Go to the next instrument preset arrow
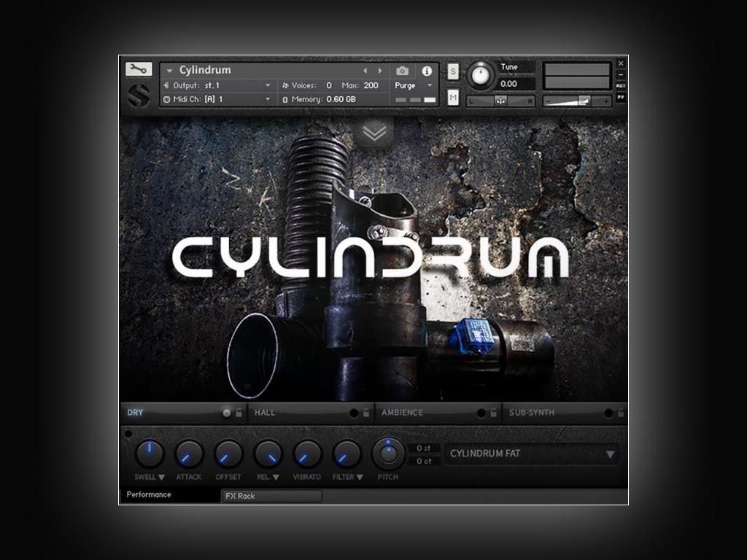 click(x=379, y=71)
